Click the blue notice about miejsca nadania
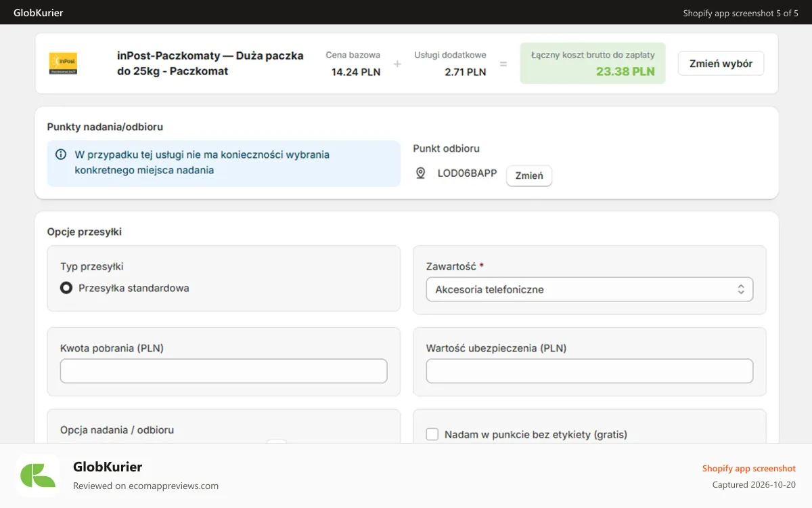 pyautogui.click(x=224, y=163)
